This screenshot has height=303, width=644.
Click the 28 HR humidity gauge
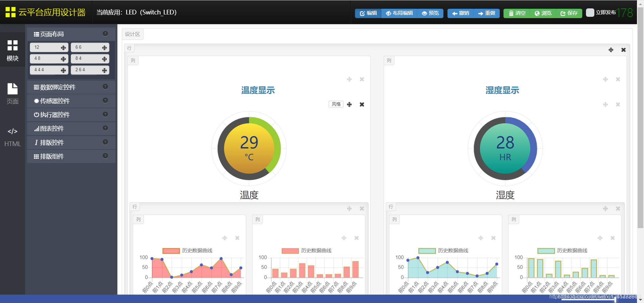point(505,148)
